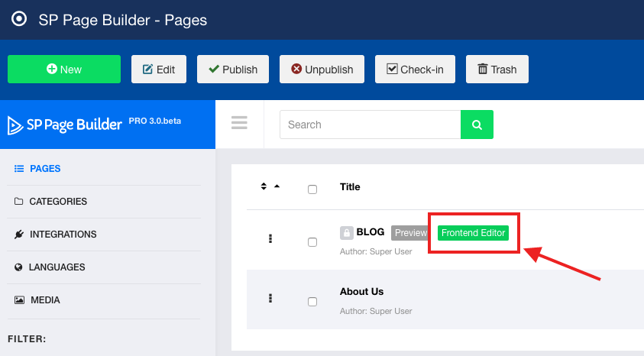Click the PRO 3.0.beta version label
Viewport: 644px width, 356px height.
click(x=155, y=121)
